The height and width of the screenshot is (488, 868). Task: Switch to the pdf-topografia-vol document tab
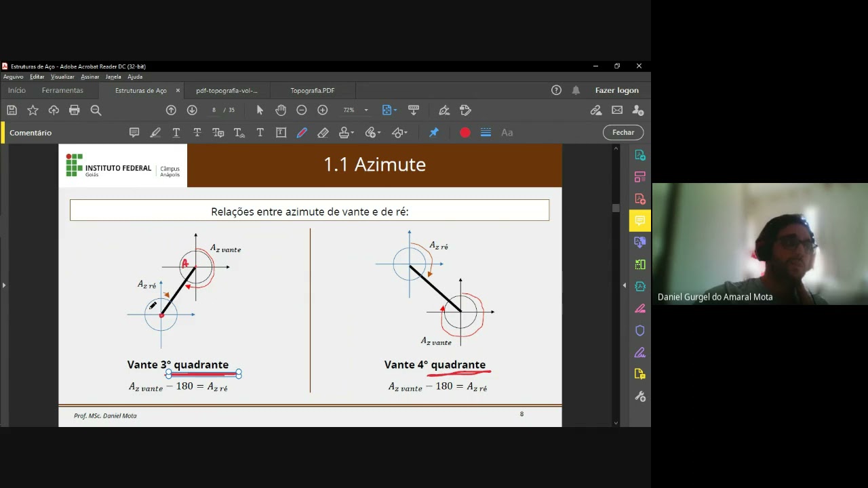227,90
